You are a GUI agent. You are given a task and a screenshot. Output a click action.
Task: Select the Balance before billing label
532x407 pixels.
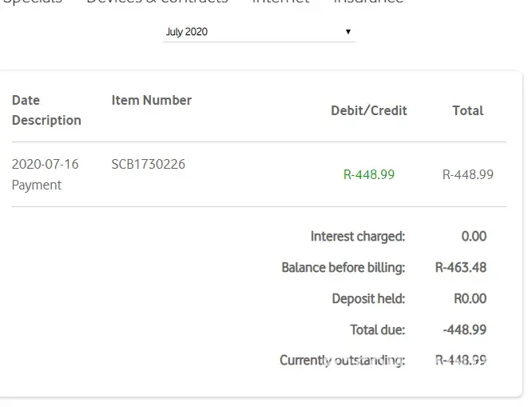pyautogui.click(x=343, y=267)
